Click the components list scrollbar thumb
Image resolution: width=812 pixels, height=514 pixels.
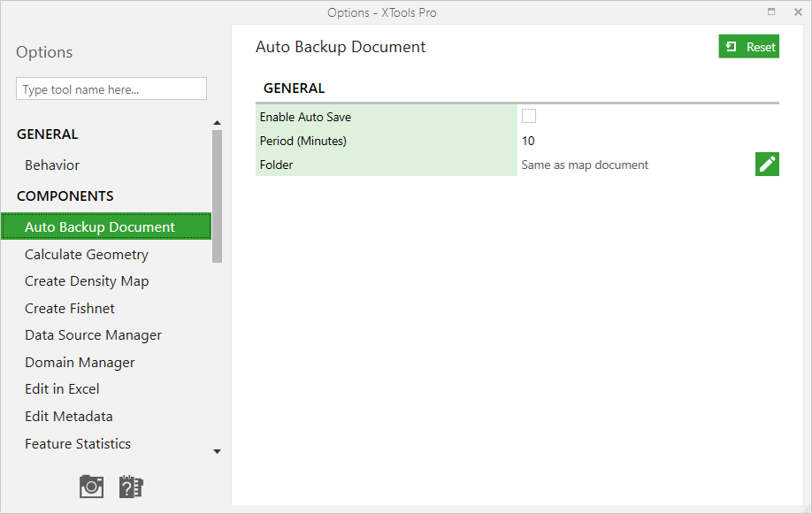click(x=217, y=196)
